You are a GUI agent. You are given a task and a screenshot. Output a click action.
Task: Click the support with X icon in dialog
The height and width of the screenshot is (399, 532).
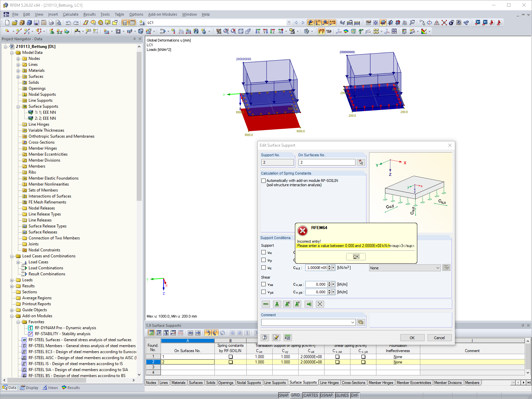click(x=287, y=304)
